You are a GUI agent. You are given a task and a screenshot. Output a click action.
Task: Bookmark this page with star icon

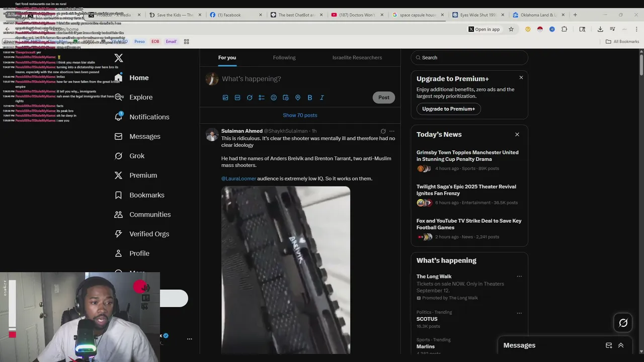click(511, 29)
